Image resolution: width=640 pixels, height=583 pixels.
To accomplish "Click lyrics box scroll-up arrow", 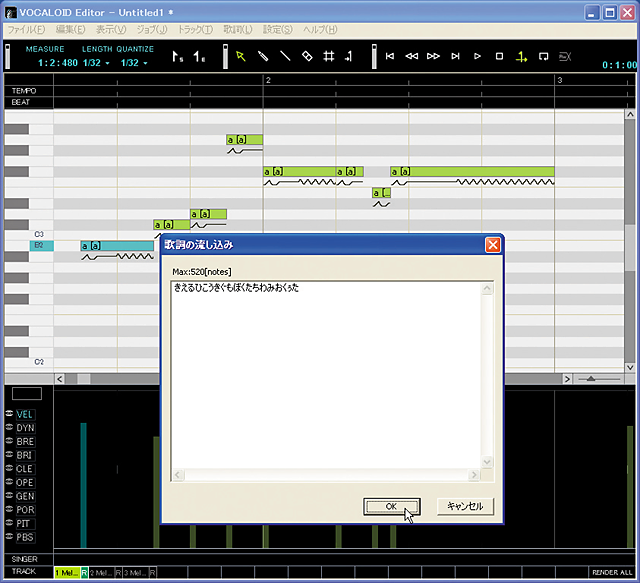I will click(x=487, y=289).
